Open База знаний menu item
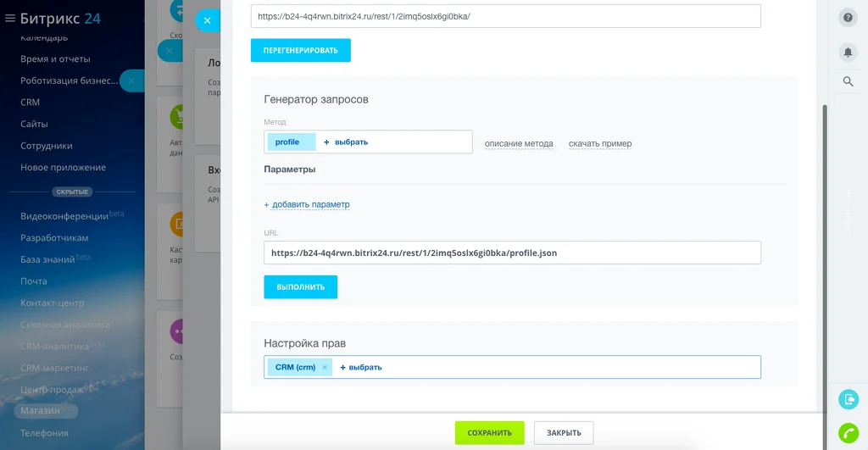 (47, 259)
